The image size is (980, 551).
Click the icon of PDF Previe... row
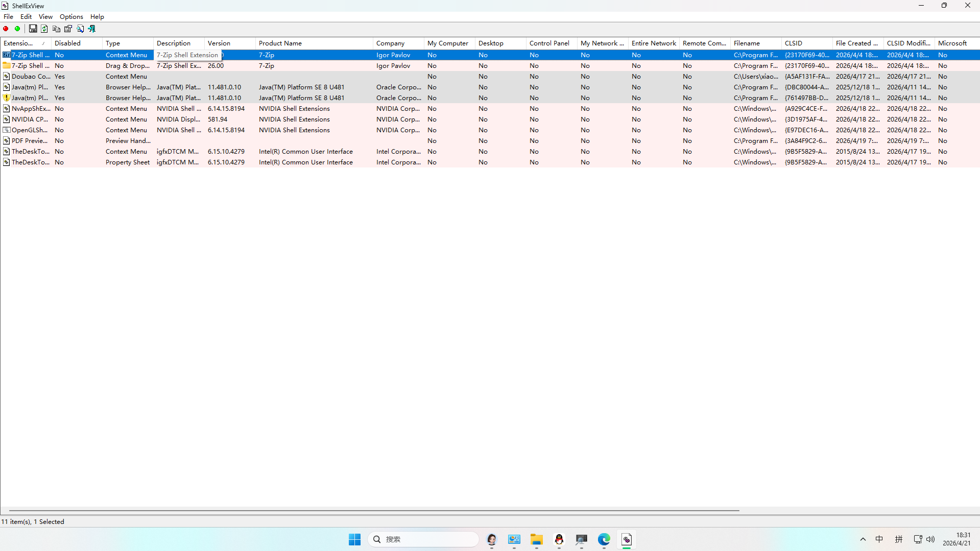click(x=7, y=141)
